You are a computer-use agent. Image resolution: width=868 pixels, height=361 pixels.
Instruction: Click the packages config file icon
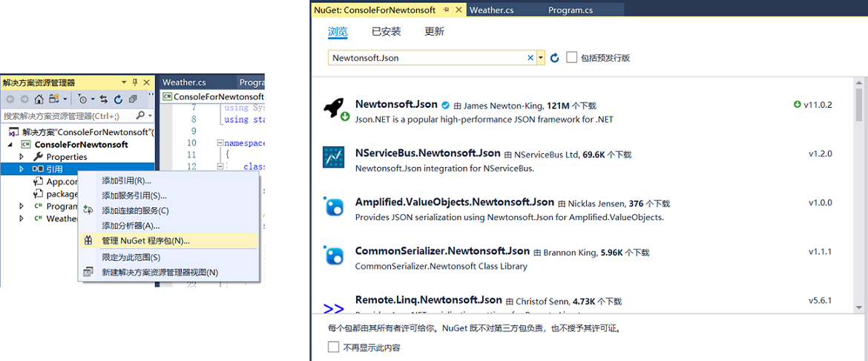[38, 194]
